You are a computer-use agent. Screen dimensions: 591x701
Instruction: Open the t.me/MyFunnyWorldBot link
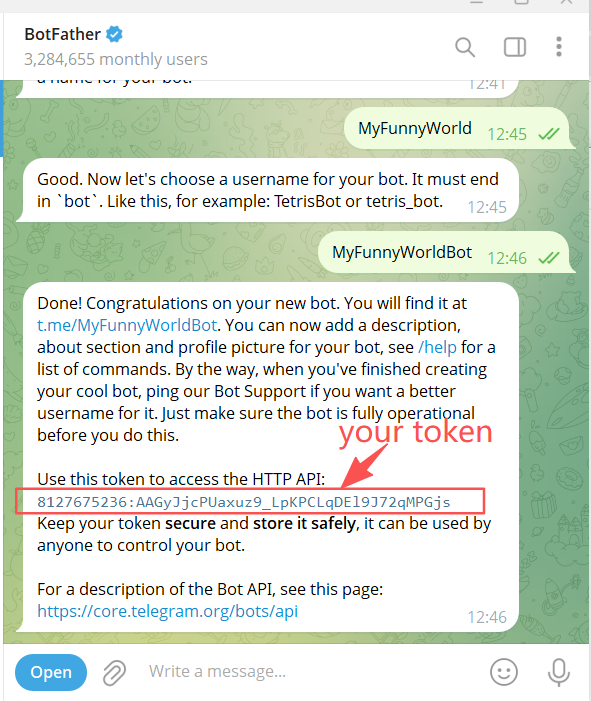127,325
